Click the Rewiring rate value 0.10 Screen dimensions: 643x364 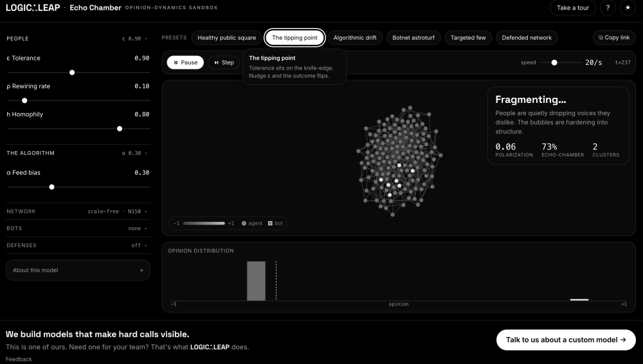pos(142,86)
